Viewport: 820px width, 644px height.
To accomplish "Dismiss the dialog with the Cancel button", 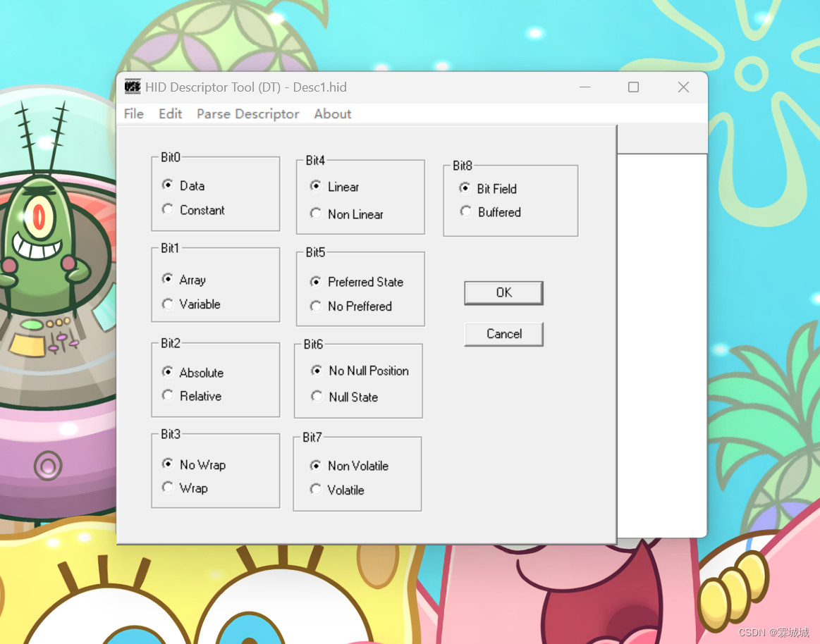I will point(503,334).
